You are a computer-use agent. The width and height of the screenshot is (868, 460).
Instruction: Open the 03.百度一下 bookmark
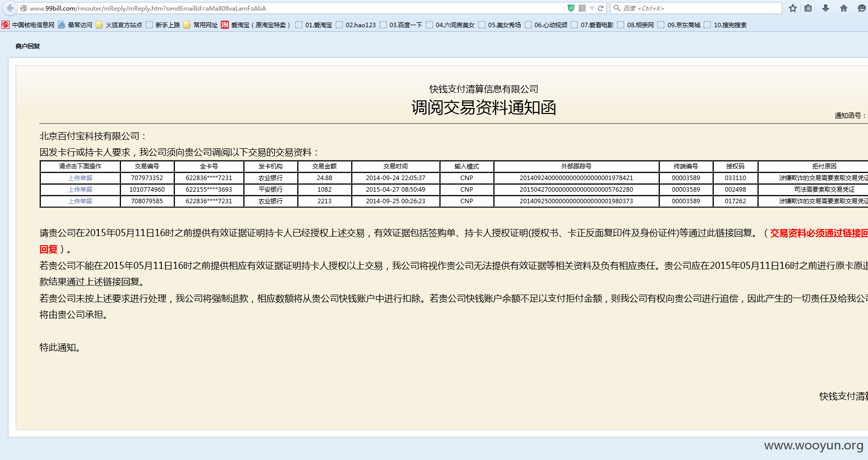point(401,25)
